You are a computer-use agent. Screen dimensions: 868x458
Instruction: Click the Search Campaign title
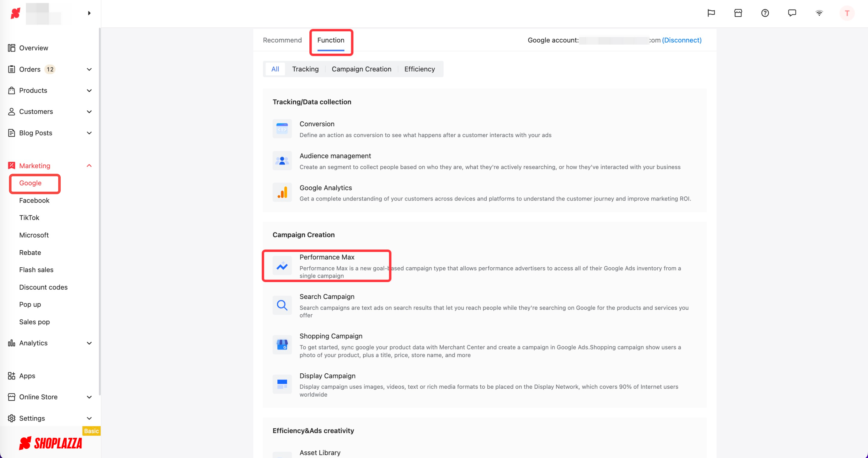(327, 297)
